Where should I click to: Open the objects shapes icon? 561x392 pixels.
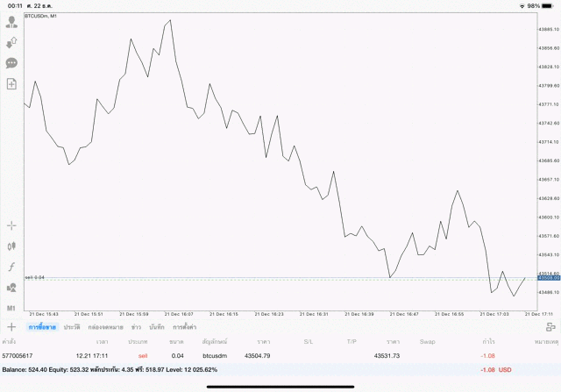11,288
